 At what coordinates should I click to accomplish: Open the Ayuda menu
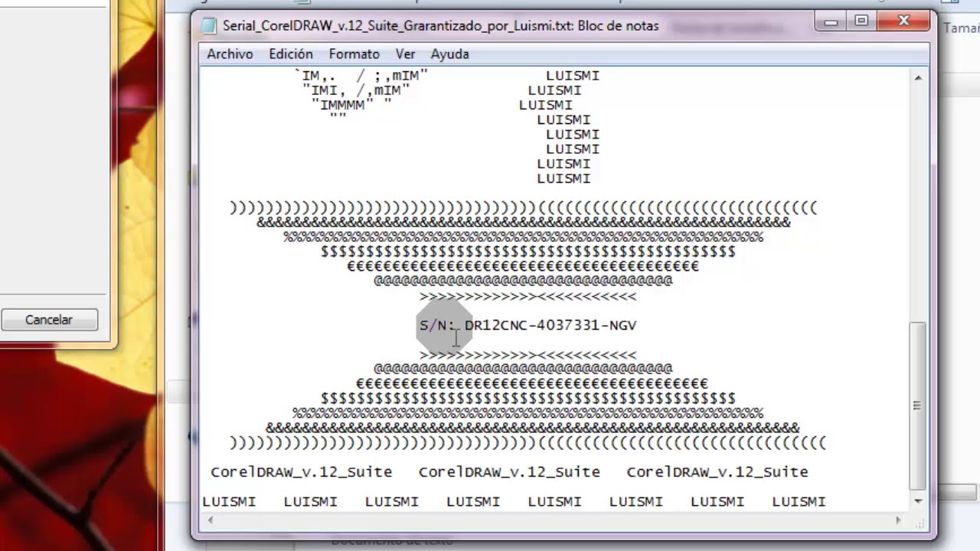(449, 54)
